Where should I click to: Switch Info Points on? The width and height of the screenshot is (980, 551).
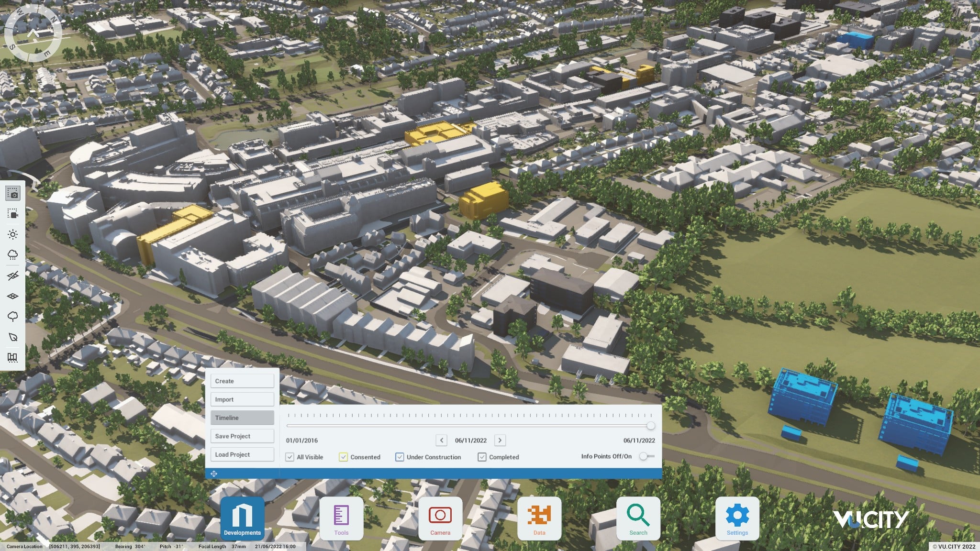[x=646, y=456]
